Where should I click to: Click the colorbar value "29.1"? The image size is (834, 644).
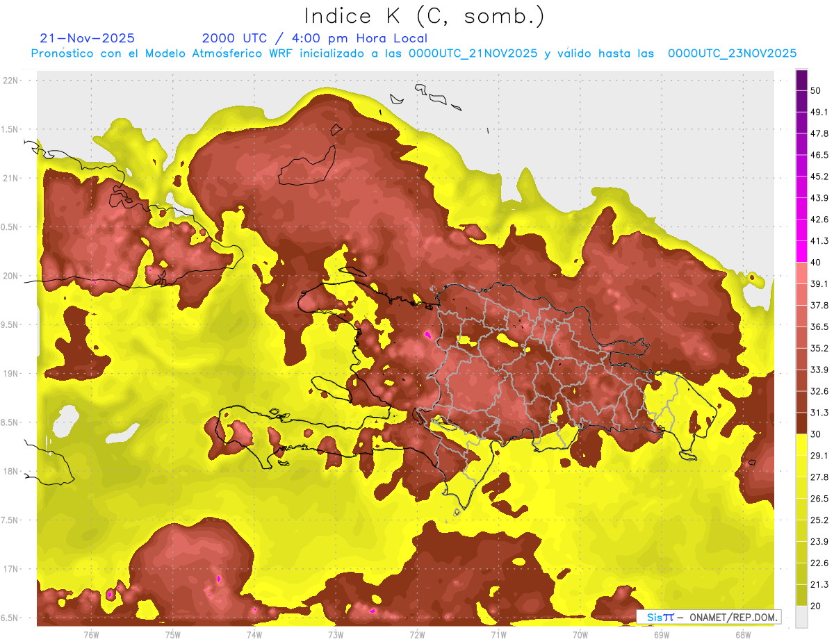pos(819,456)
